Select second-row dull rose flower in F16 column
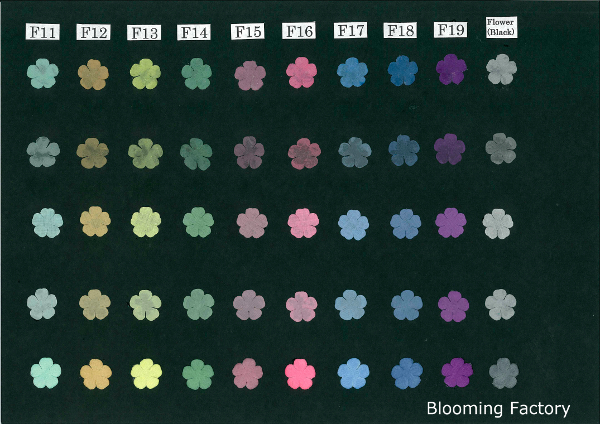The height and width of the screenshot is (424, 600). [x=304, y=153]
